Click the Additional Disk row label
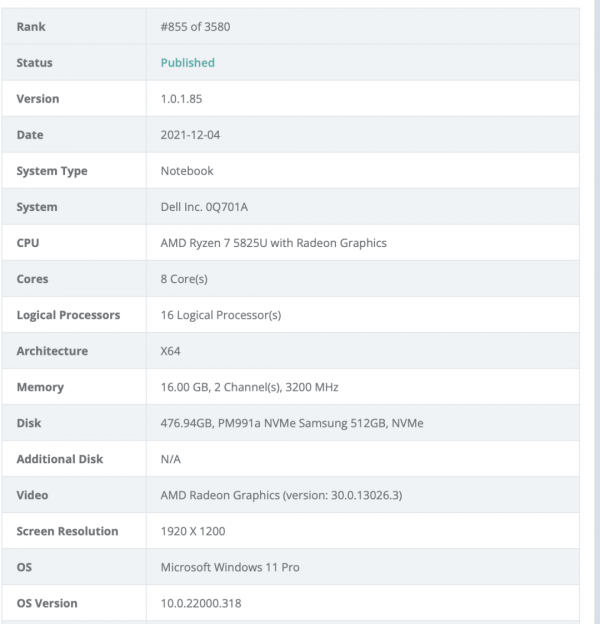Viewport: 600px width, 624px height. click(x=60, y=459)
